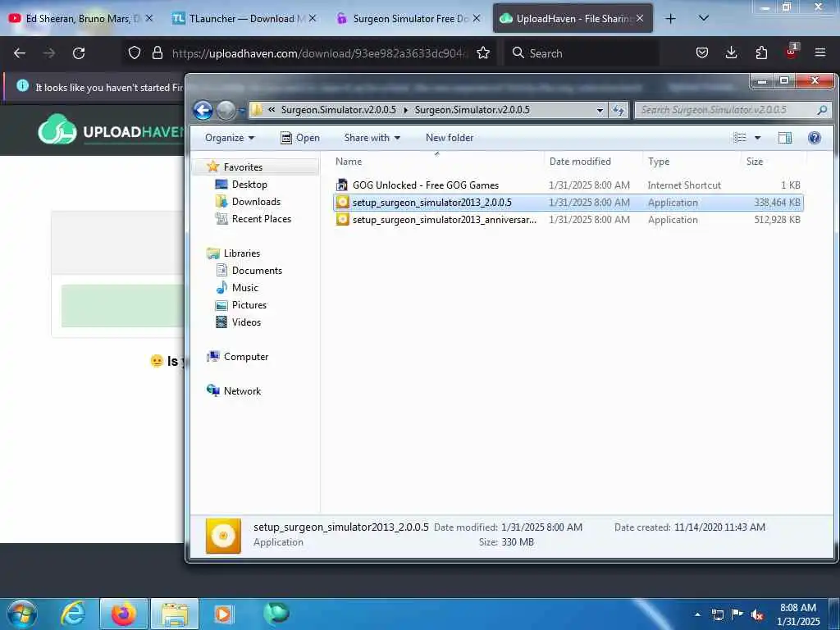Image resolution: width=840 pixels, height=630 pixels.
Task: Click the first Surgeon.Simulator.v2.0.0.5 breadcrumb
Action: coord(339,110)
